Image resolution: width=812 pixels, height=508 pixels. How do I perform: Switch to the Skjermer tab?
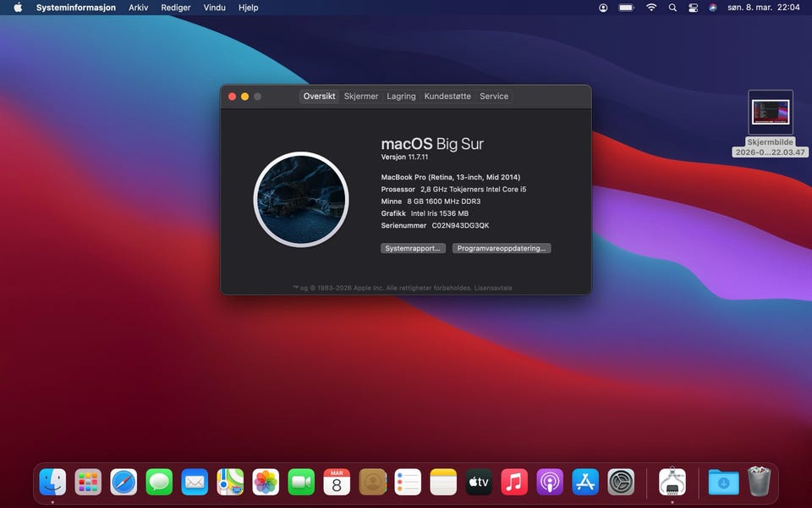(x=361, y=97)
